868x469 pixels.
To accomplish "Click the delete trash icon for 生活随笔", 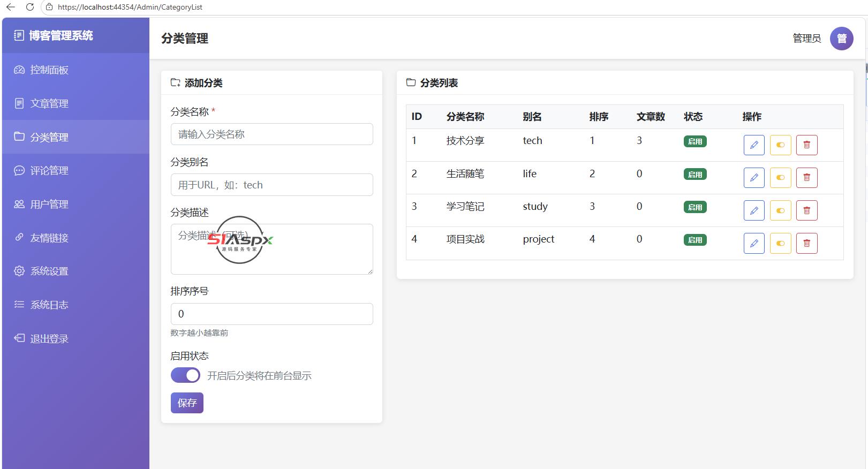I will pos(806,178).
